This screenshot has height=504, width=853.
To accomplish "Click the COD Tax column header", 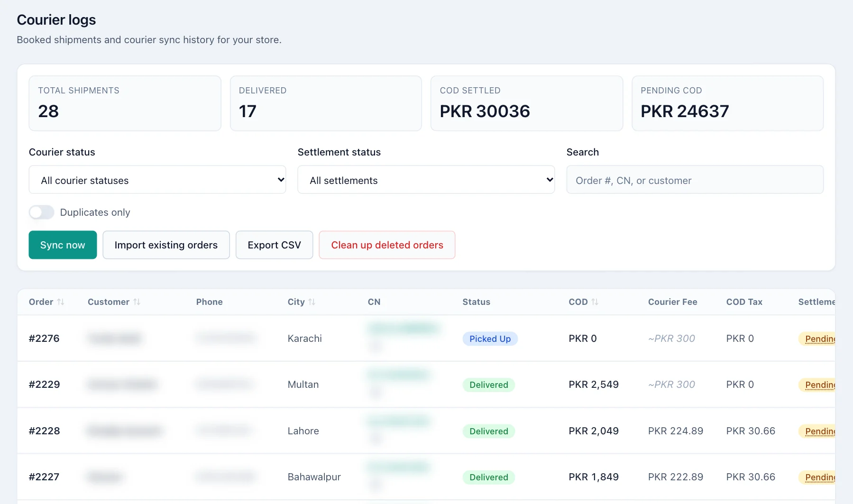I will 744,302.
